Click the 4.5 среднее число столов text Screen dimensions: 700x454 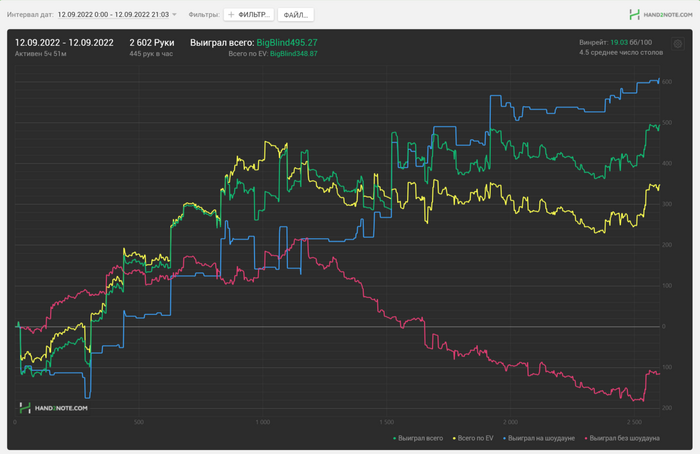click(x=621, y=53)
